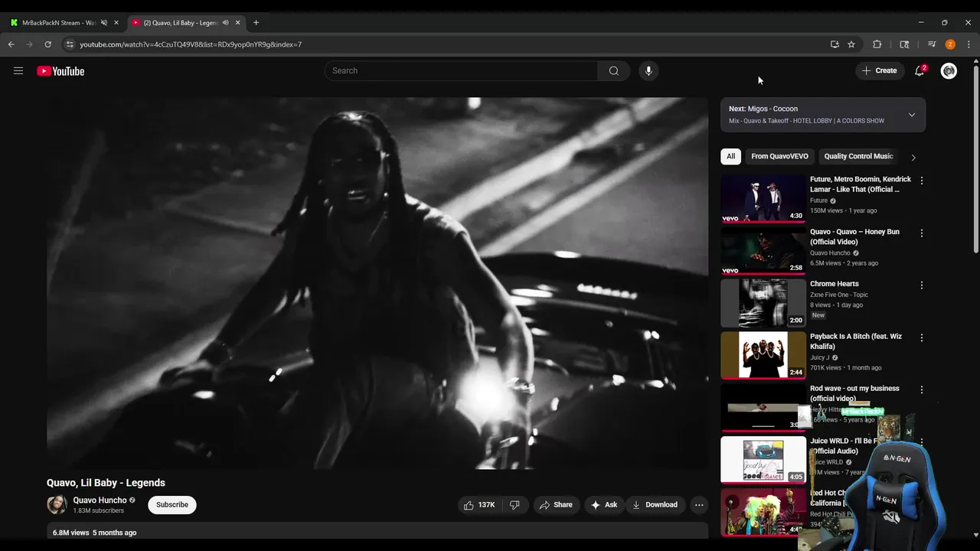View site information icon in address bar
Screen dimensions: 980x551
tap(70, 44)
